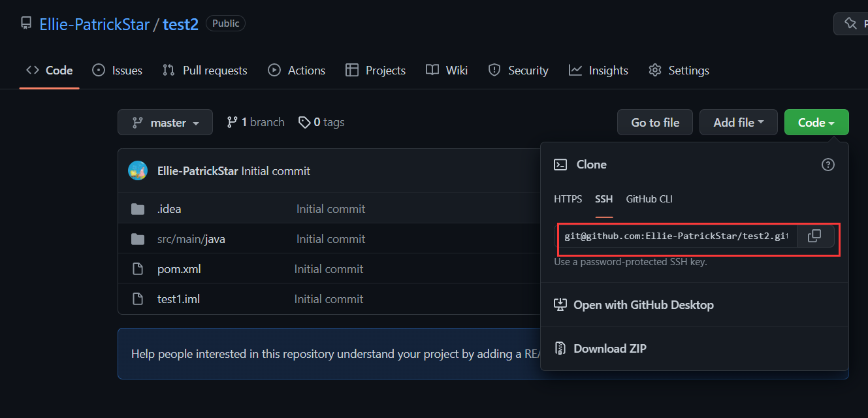Image resolution: width=868 pixels, height=418 pixels.
Task: Expand the master branch dropdown
Action: 165,122
